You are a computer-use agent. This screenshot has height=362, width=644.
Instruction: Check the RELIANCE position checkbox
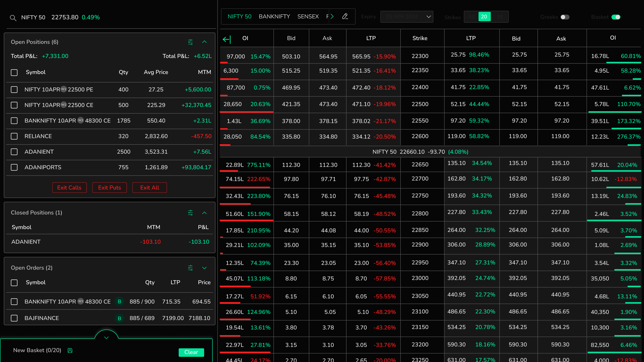click(x=14, y=136)
